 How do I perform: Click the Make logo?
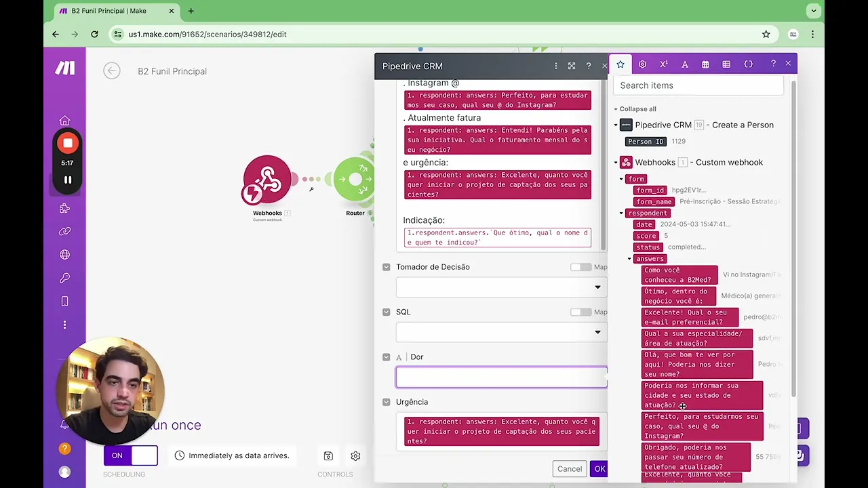click(x=65, y=68)
